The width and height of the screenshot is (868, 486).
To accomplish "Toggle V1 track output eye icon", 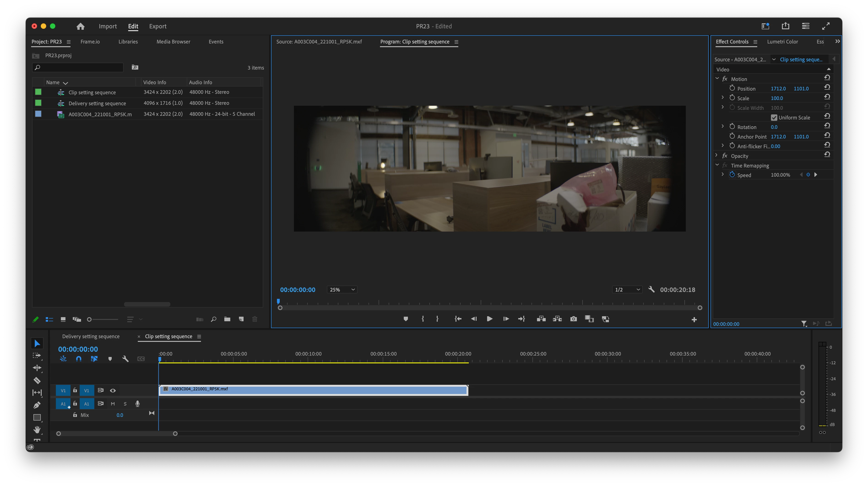I will point(113,391).
